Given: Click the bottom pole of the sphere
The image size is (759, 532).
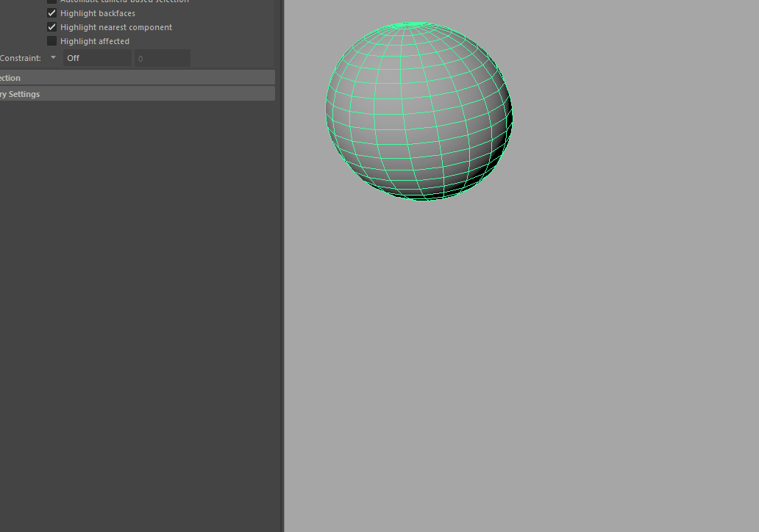Looking at the screenshot, I should pyautogui.click(x=425, y=198).
